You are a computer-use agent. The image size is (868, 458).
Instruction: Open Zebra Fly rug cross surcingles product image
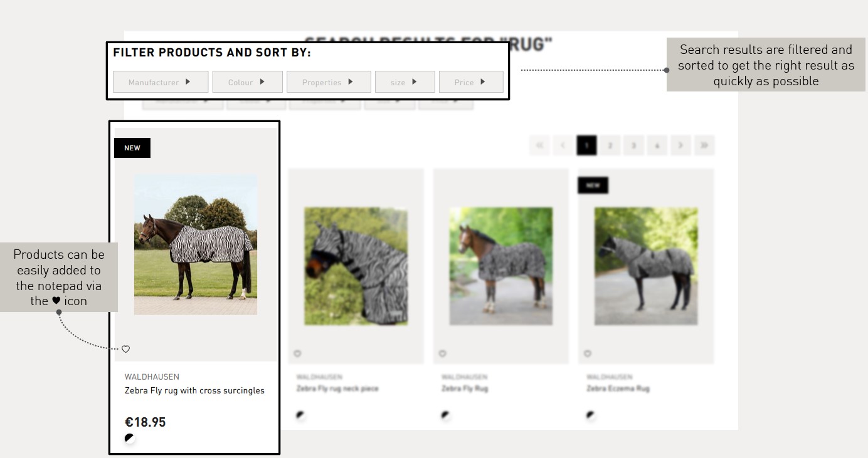(x=196, y=244)
